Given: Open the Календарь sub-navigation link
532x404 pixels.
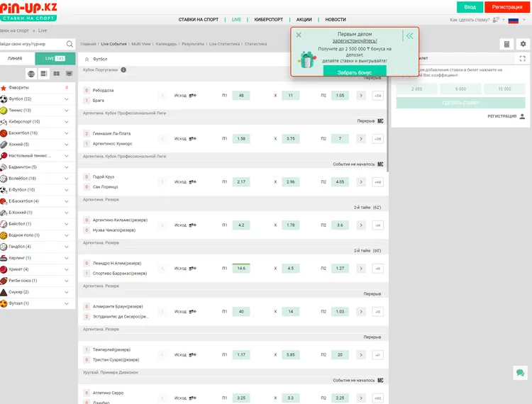Looking at the screenshot, I should pos(166,44).
